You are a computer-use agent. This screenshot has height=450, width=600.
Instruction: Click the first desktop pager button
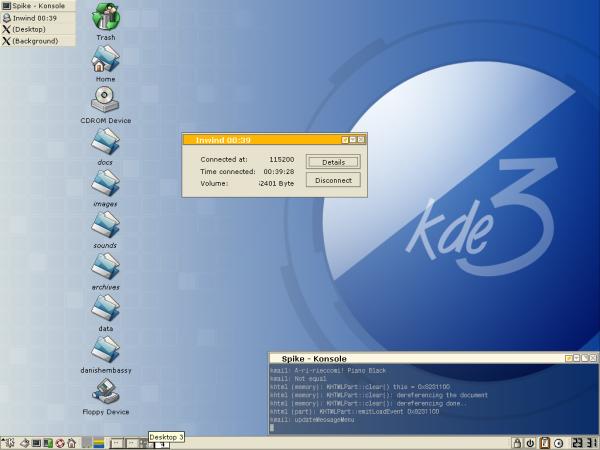[116, 443]
